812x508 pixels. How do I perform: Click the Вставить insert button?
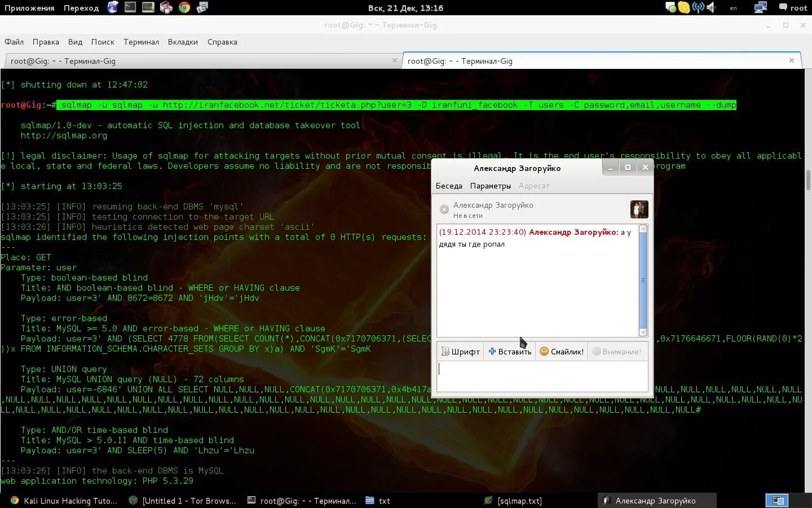pyautogui.click(x=510, y=351)
